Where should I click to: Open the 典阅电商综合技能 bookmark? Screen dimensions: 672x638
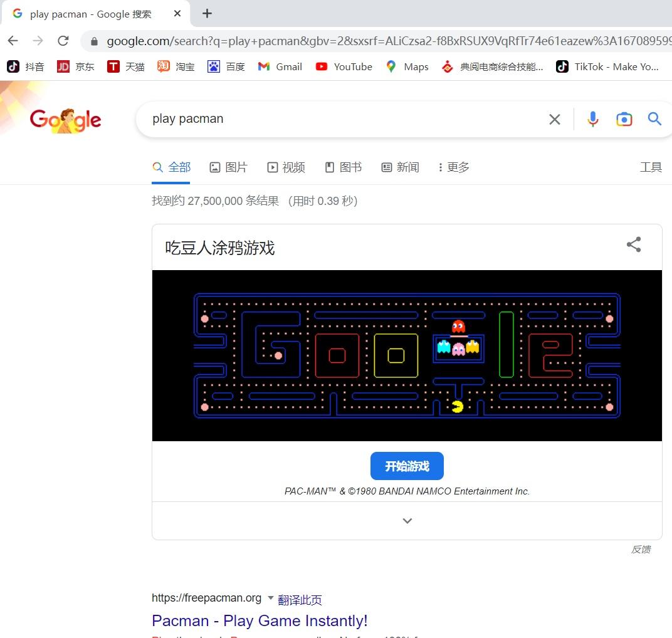[x=493, y=67]
